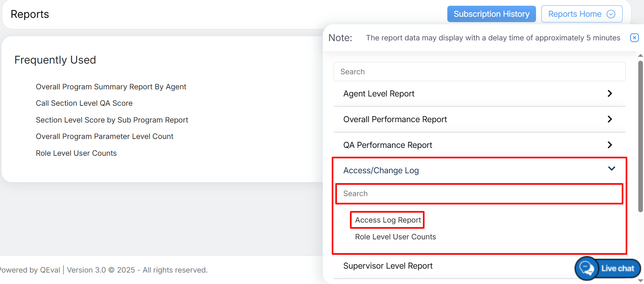Close the delay note banner
This screenshot has height=284, width=644.
634,38
